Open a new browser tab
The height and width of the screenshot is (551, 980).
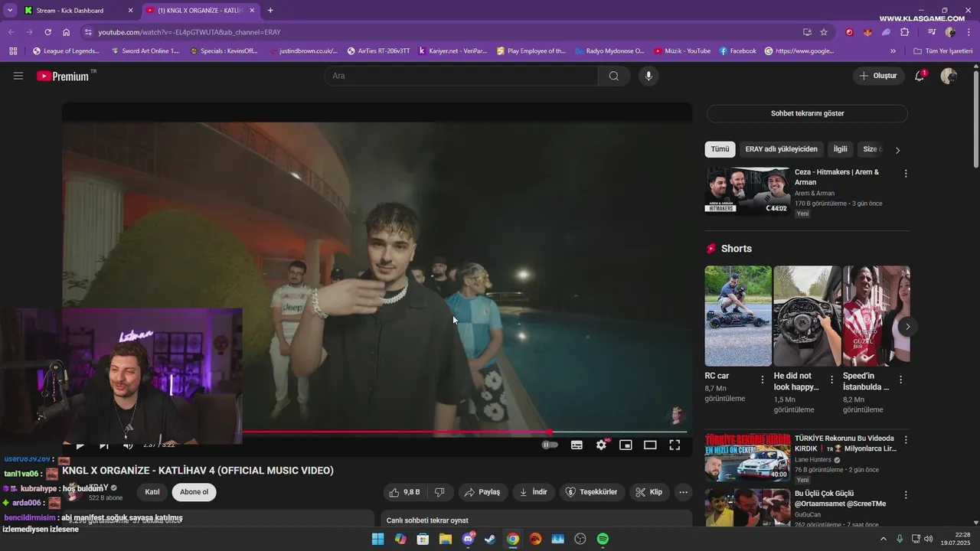[270, 11]
